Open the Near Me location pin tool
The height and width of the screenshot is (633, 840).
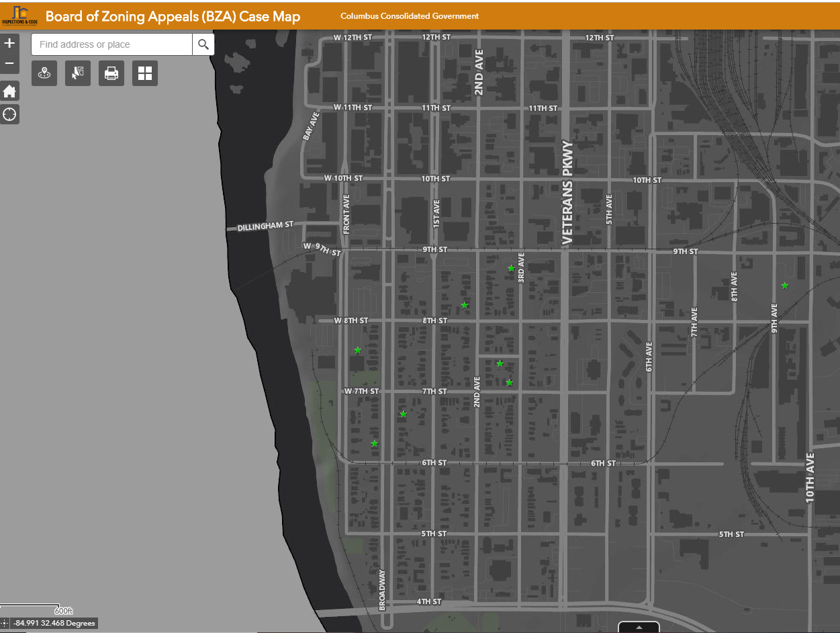(44, 73)
